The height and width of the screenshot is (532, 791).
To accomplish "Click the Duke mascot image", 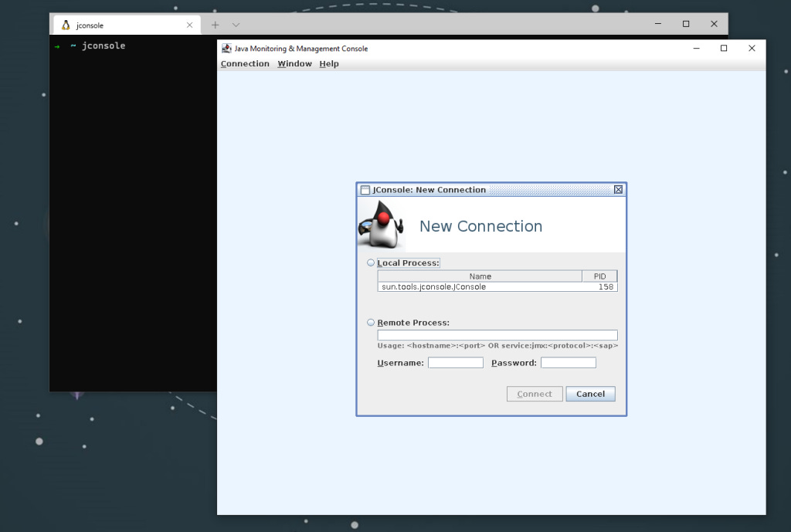I will pos(382,224).
